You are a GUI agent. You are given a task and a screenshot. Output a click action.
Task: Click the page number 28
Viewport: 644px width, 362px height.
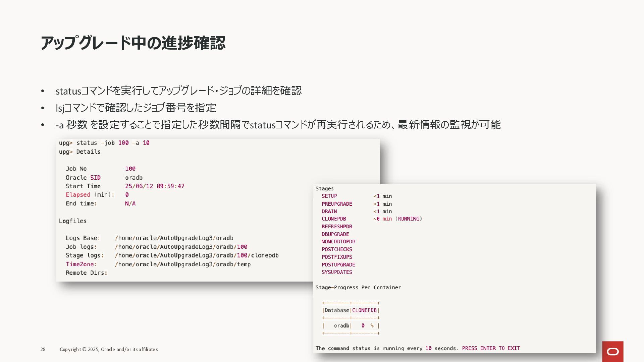point(43,349)
